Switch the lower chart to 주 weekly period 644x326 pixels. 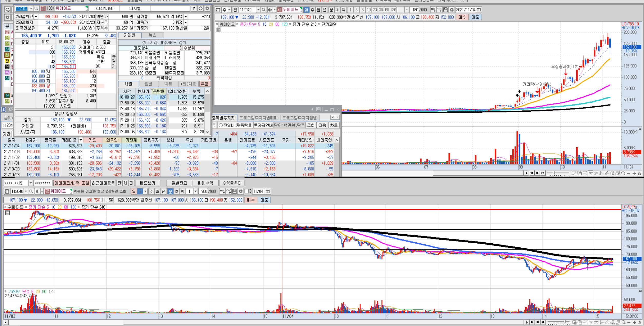[151, 191]
